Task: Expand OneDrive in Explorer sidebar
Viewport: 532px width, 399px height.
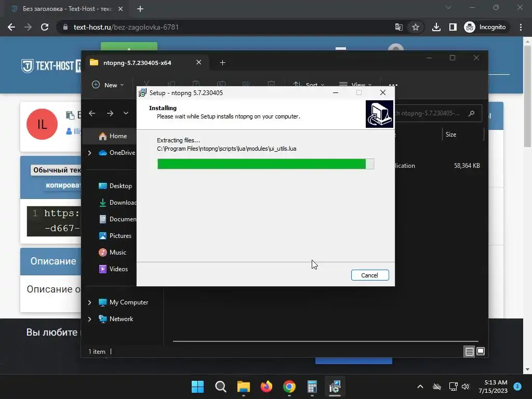Action: [x=89, y=153]
